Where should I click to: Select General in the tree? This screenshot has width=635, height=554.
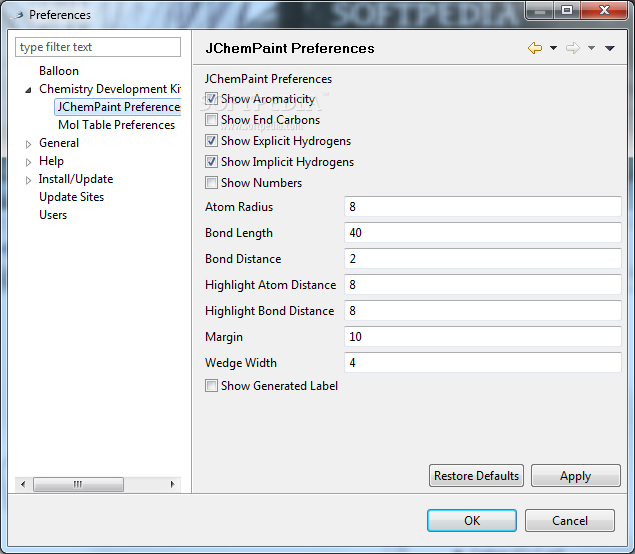[x=59, y=143]
